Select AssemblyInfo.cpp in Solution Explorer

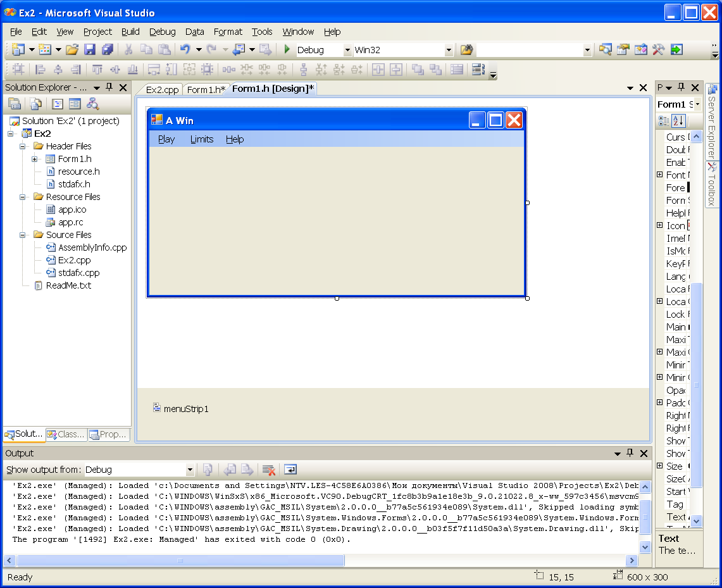(x=92, y=247)
